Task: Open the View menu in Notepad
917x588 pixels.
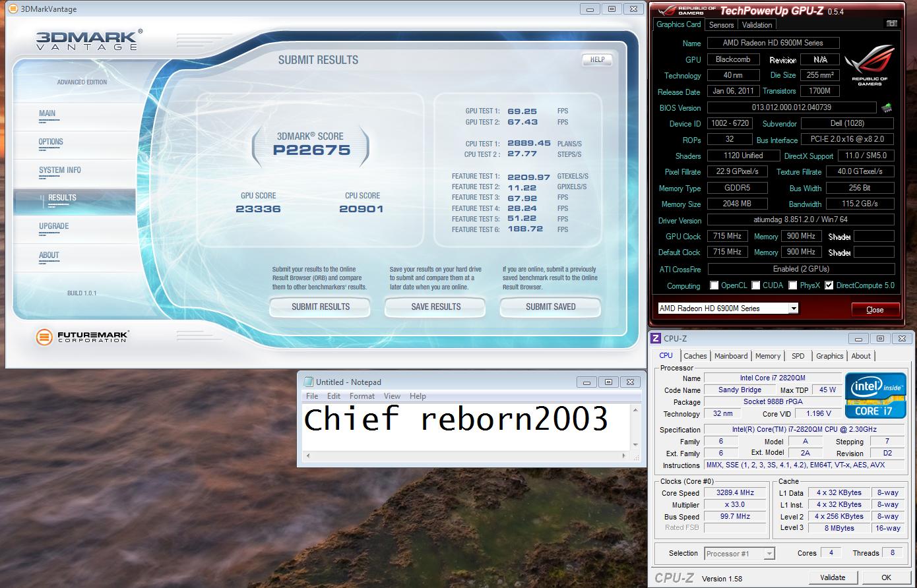Action: point(392,396)
